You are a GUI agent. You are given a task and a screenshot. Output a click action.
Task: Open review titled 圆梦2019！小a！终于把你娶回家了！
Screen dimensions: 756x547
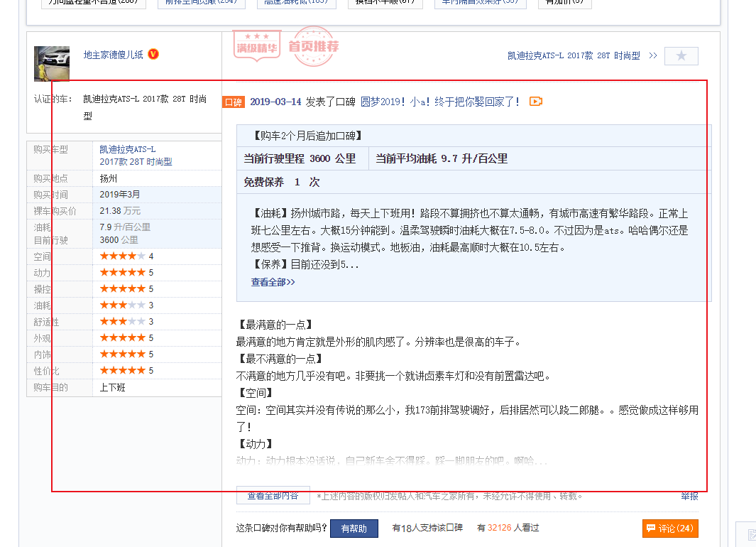pyautogui.click(x=440, y=102)
